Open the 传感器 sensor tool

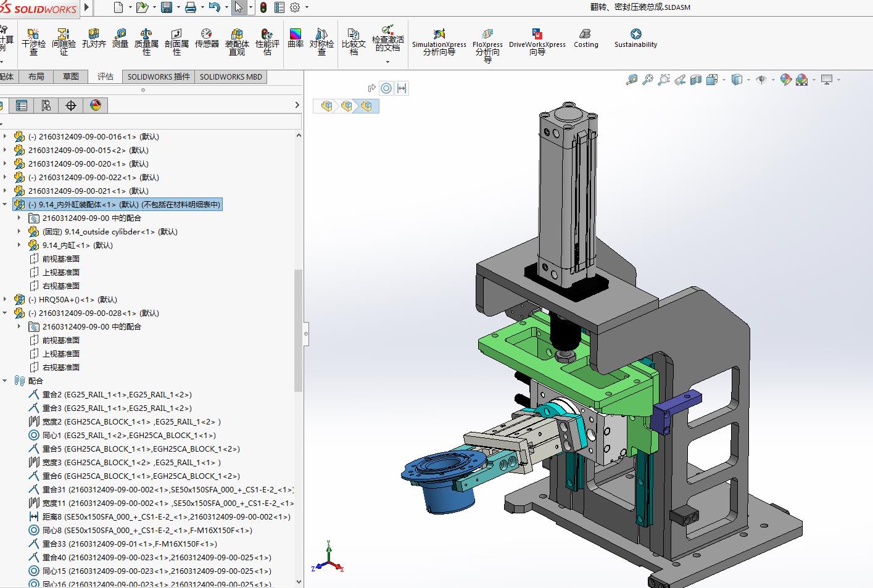[x=207, y=38]
